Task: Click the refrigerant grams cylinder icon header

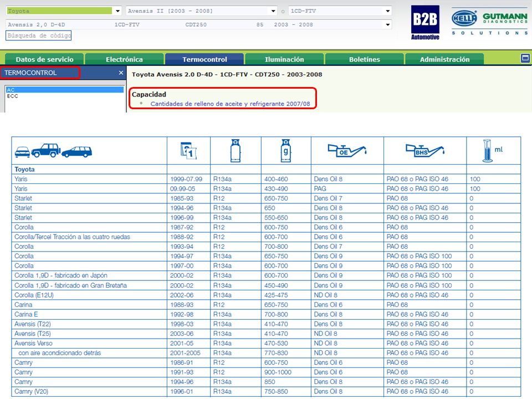Action: 286,151
